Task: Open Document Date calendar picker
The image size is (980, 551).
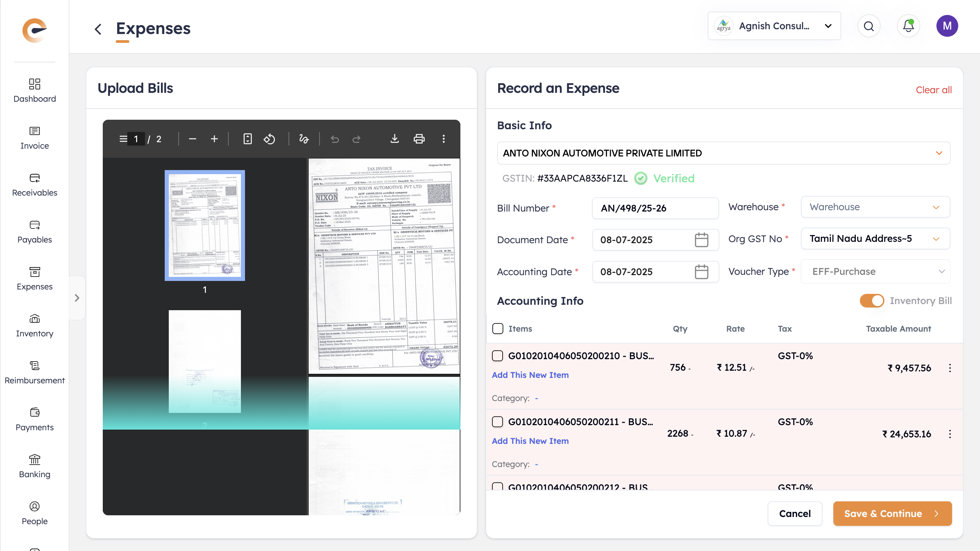Action: 701,240
